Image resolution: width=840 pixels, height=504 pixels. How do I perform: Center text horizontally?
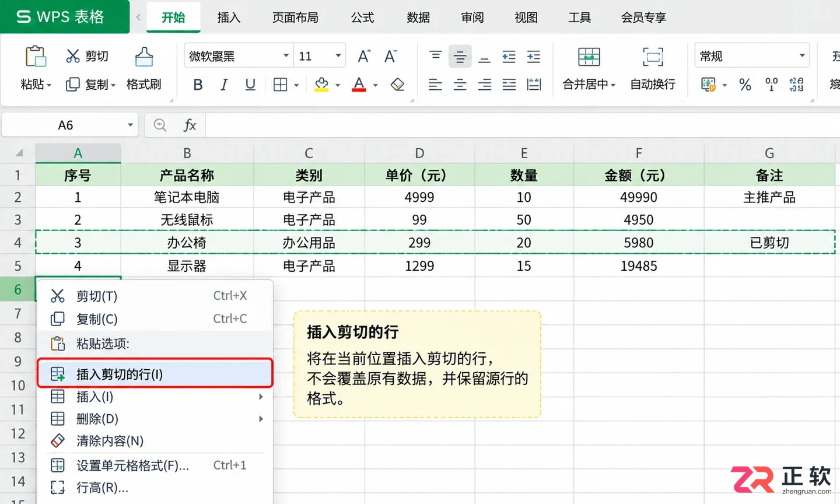(460, 85)
